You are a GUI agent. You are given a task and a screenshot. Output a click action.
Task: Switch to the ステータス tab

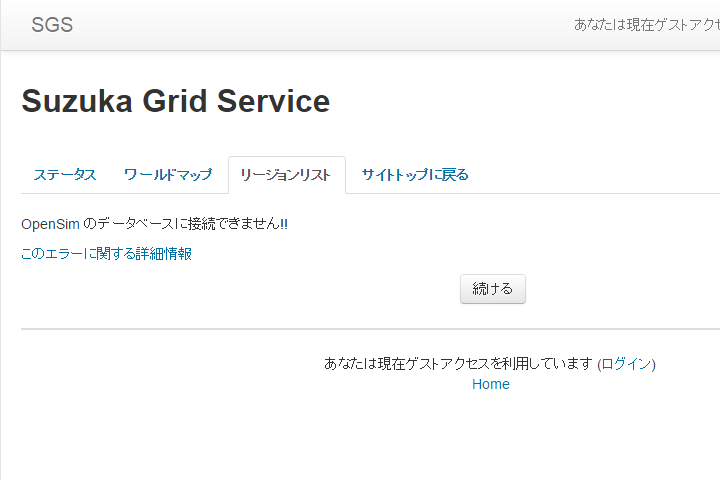click(x=65, y=175)
